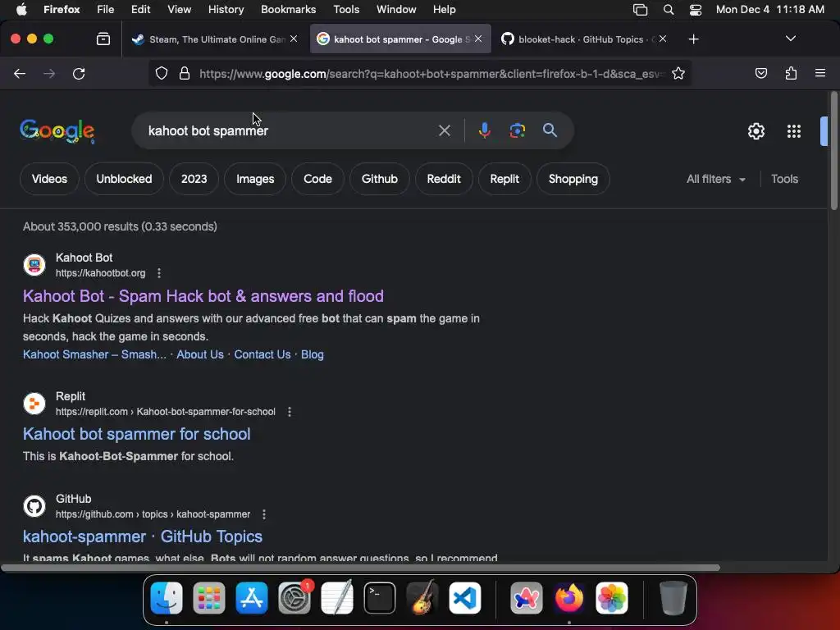This screenshot has width=840, height=630.
Task: Open Firefox View in tab bar
Action: 103,39
